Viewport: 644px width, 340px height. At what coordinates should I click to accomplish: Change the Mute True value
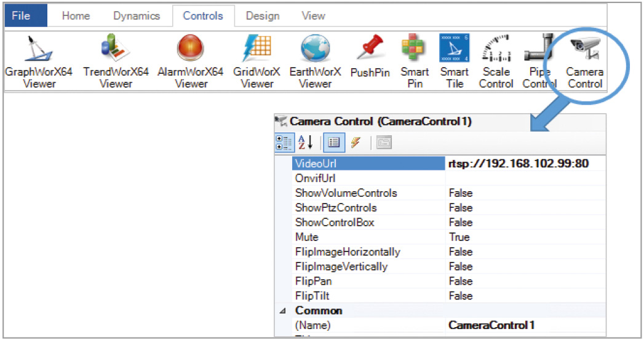525,237
